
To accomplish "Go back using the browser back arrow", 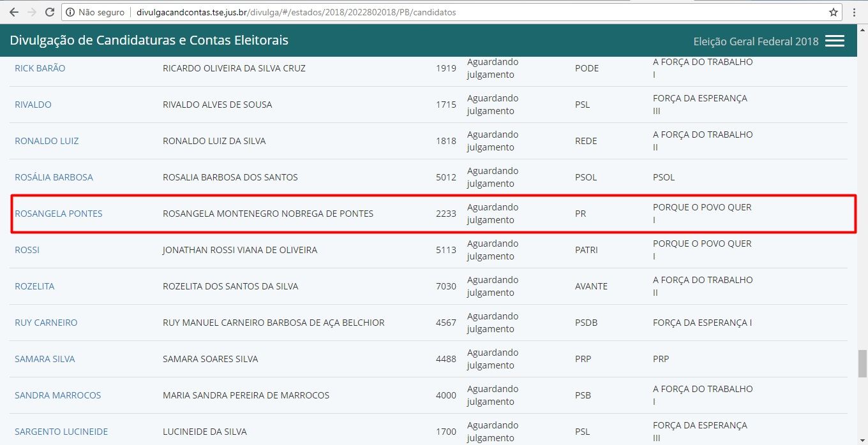I will click(14, 12).
